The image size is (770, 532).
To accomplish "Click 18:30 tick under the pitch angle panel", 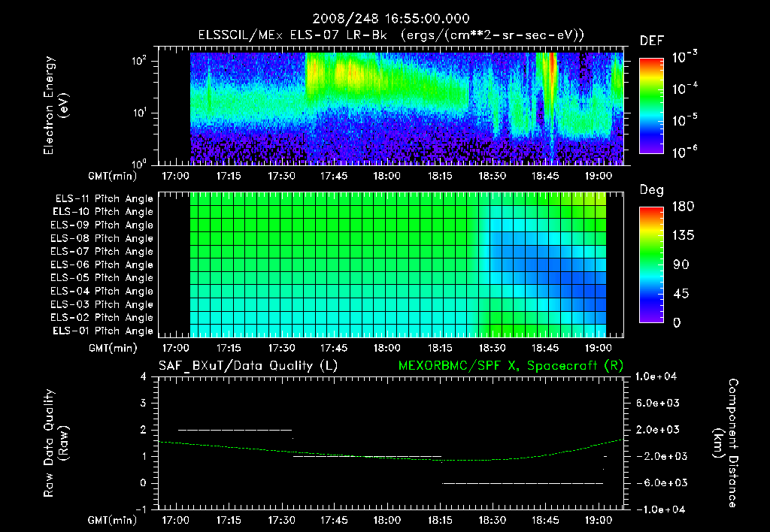I will click(x=493, y=348).
